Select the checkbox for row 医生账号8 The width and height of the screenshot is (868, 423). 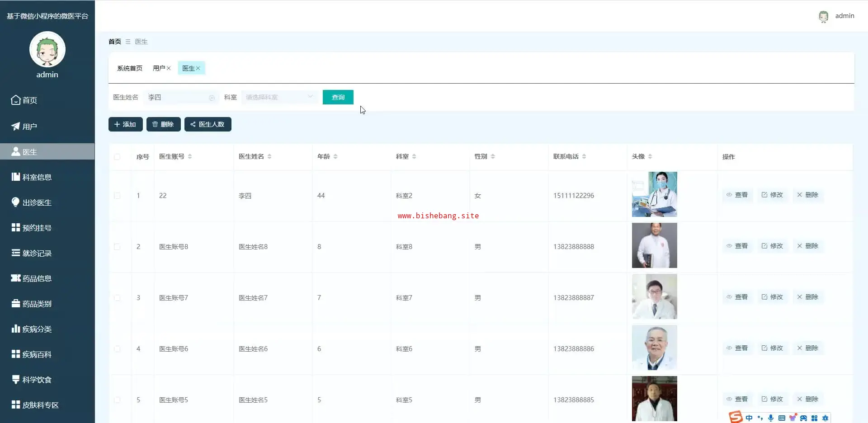click(117, 247)
